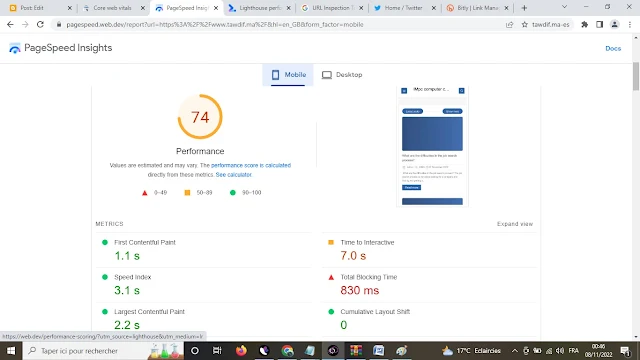
Task: Launch Firefox from the taskbar
Action: (241, 351)
